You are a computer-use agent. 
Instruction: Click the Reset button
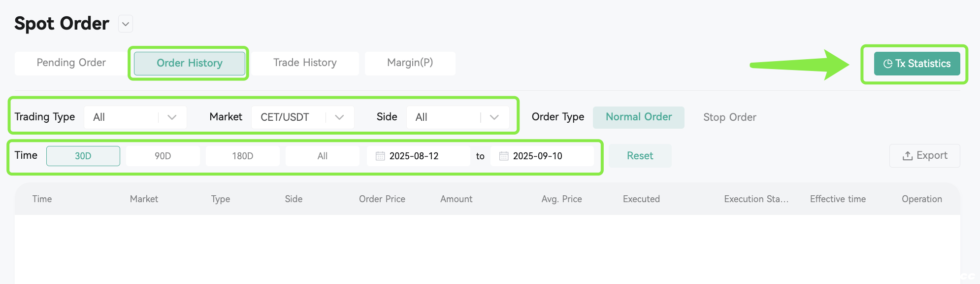[x=640, y=156]
